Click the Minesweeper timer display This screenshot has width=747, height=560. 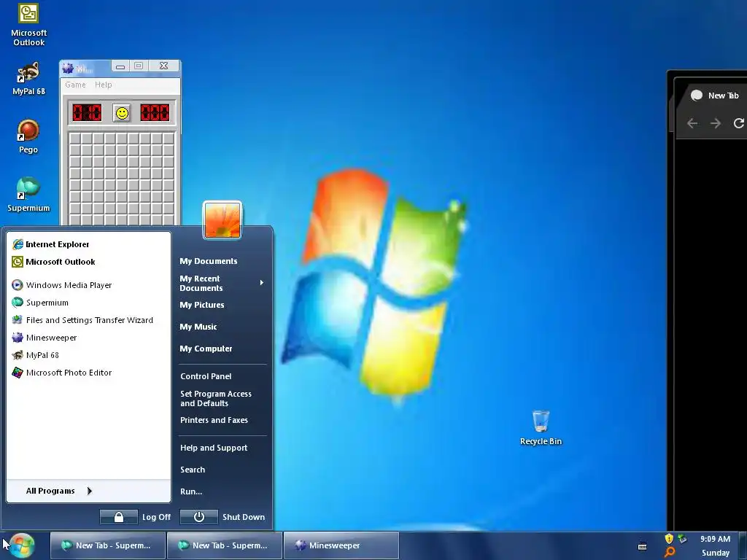(155, 113)
